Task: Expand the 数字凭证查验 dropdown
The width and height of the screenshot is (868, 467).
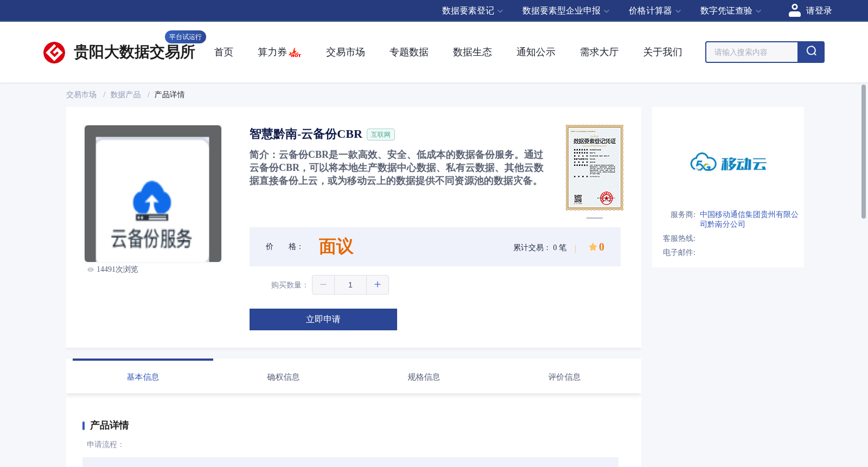Action: coord(731,11)
